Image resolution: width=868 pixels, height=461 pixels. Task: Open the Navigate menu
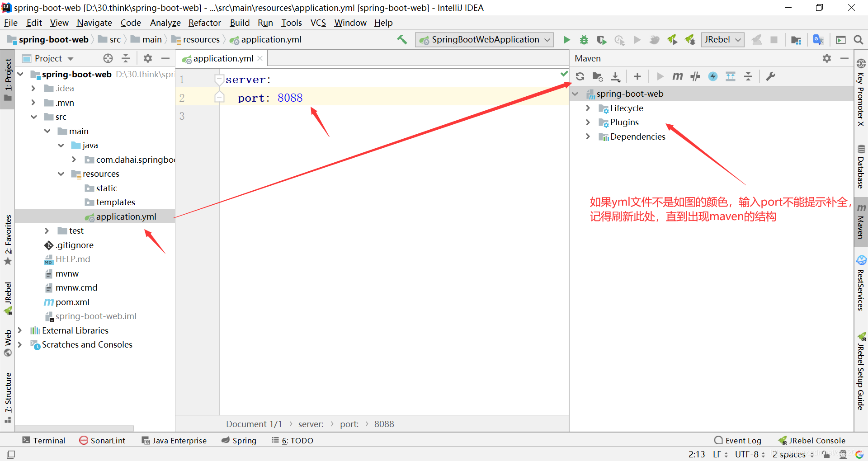coord(94,23)
